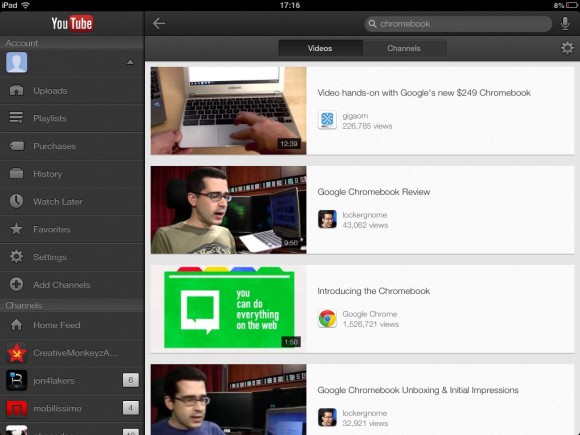Select CreativeMonkeyzA... channel name
Image resolution: width=580 pixels, height=435 pixels.
tap(76, 353)
